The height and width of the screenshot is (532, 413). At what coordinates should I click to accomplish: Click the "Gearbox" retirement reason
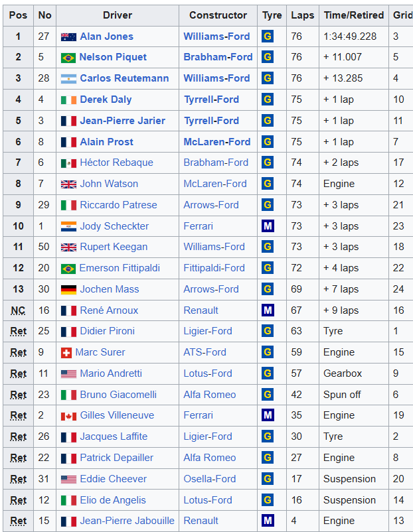343,373
